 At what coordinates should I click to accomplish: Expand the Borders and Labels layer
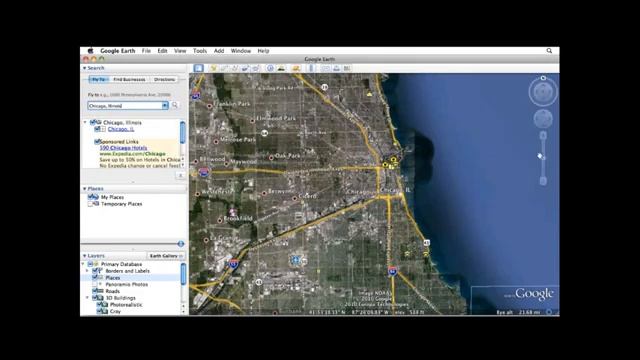coord(87,271)
